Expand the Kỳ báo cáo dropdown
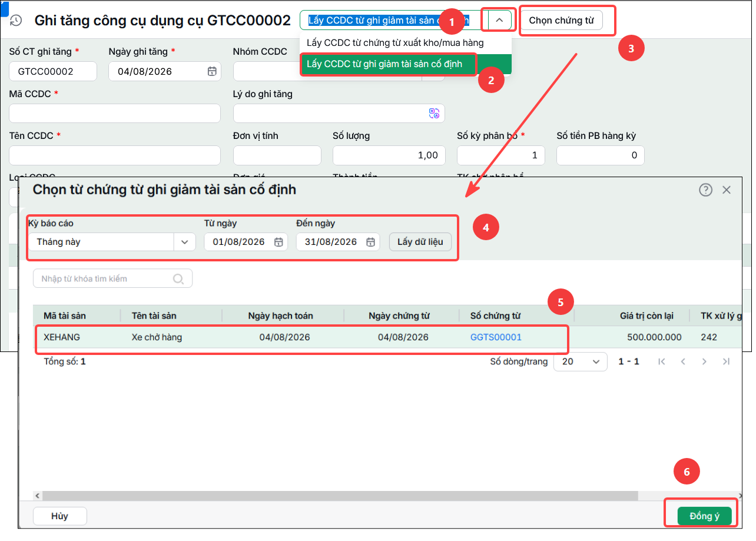Screen dimensions: 756x541 click(185, 242)
